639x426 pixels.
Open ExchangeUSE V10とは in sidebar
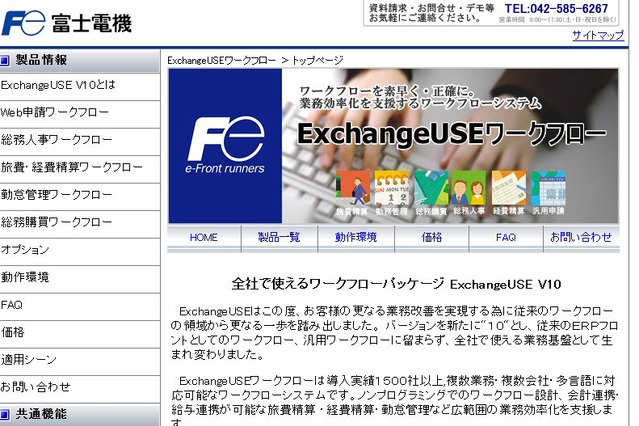coord(80,86)
